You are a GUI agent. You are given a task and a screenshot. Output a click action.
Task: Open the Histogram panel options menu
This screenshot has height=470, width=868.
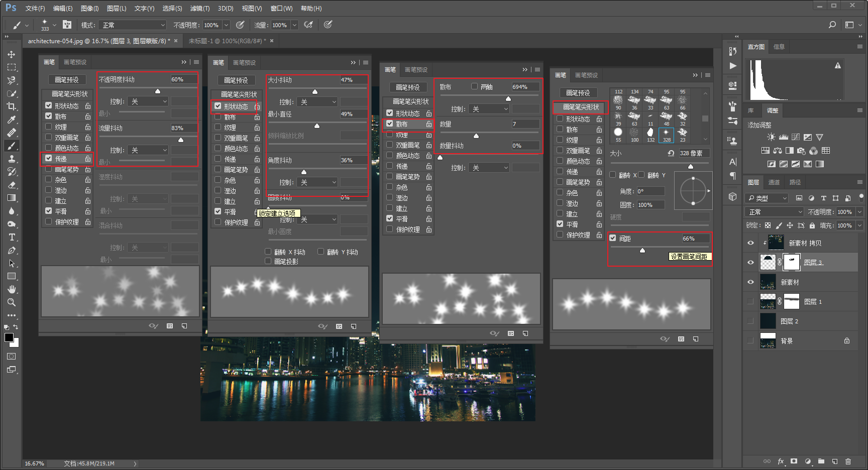click(859, 46)
